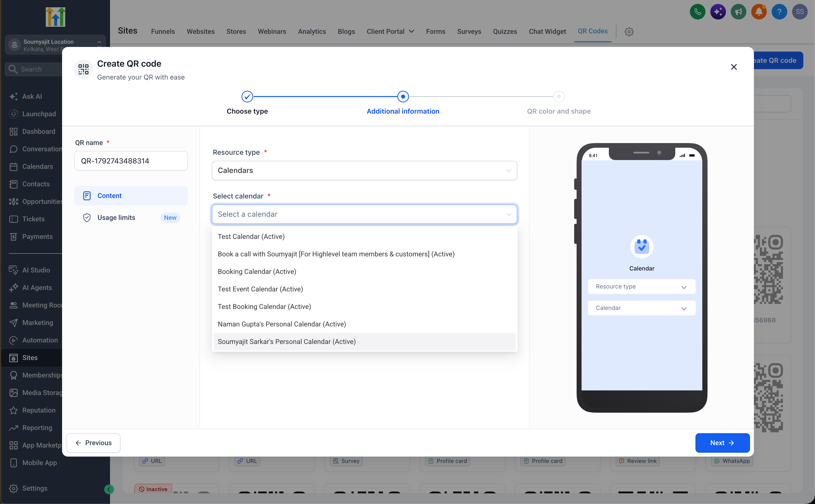Image resolution: width=815 pixels, height=504 pixels.
Task: Select Naman Gupta's Personal Calendar option
Action: pyautogui.click(x=364, y=324)
